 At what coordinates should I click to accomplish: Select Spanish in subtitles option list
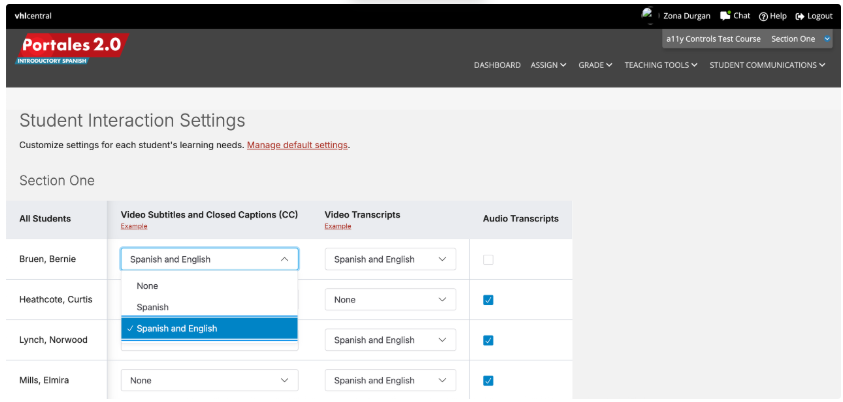tap(210, 307)
